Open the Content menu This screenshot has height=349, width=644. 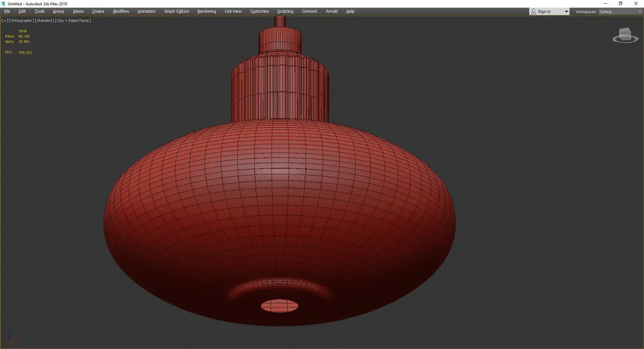coord(310,11)
